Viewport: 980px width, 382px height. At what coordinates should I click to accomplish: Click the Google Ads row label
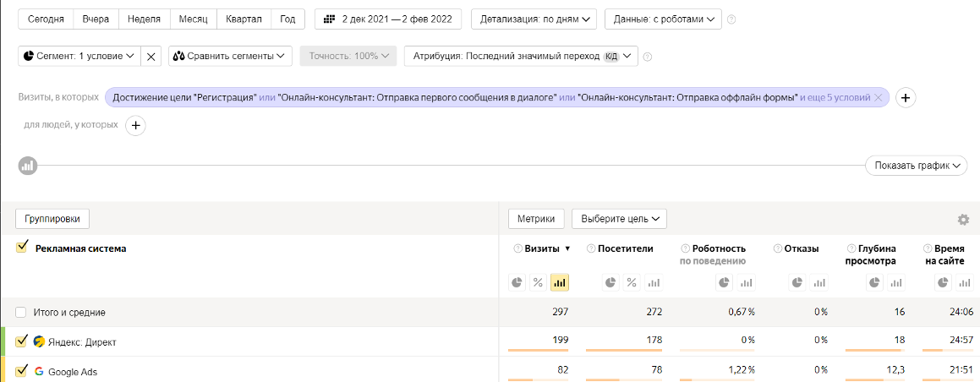(x=73, y=371)
